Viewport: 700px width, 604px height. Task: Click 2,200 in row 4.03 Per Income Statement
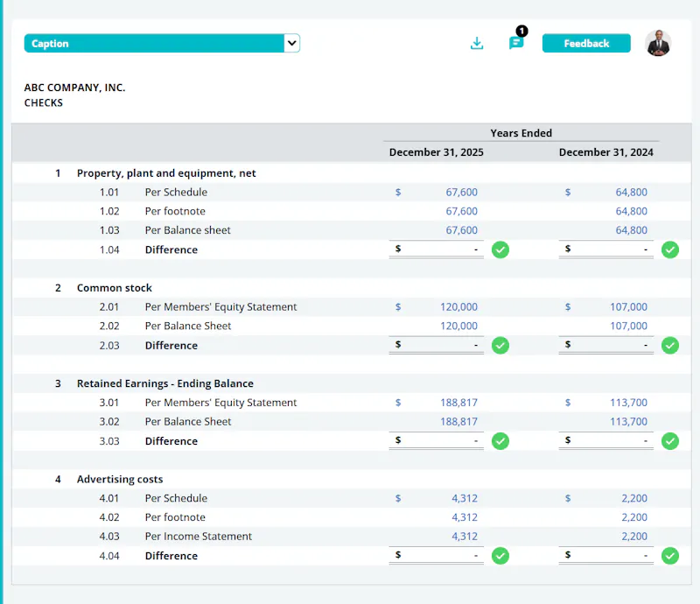coord(634,536)
